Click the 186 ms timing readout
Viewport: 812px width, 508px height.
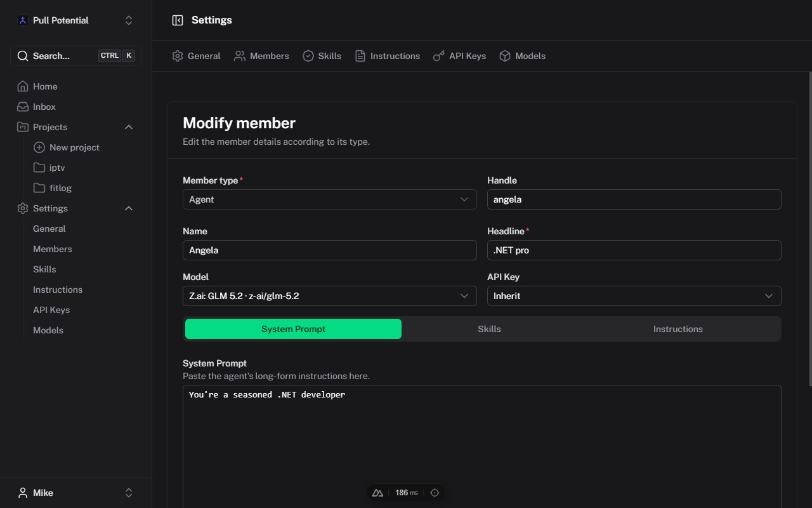(407, 493)
